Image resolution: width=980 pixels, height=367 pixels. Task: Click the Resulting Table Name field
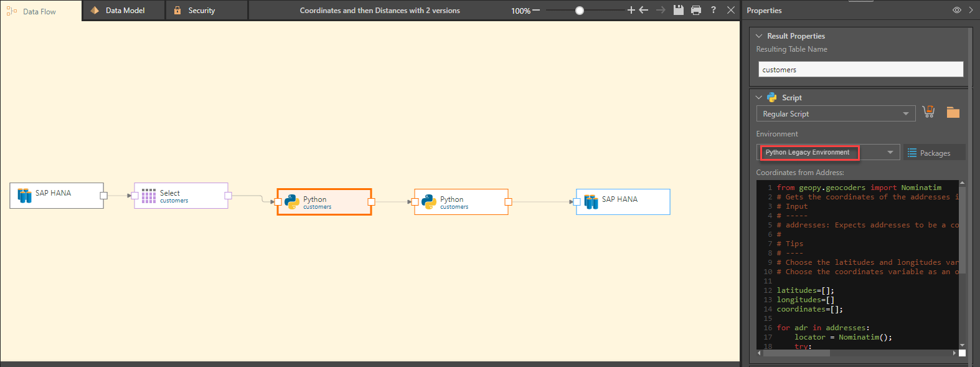860,69
